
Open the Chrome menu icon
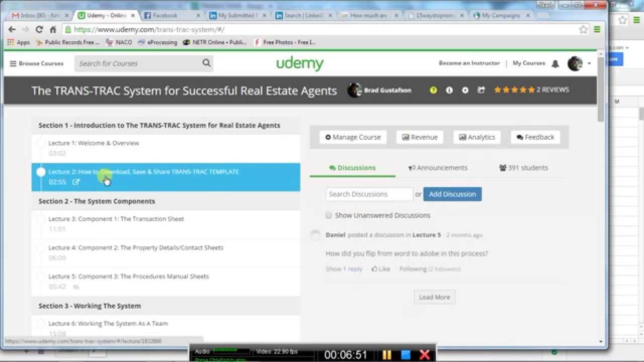click(x=597, y=30)
